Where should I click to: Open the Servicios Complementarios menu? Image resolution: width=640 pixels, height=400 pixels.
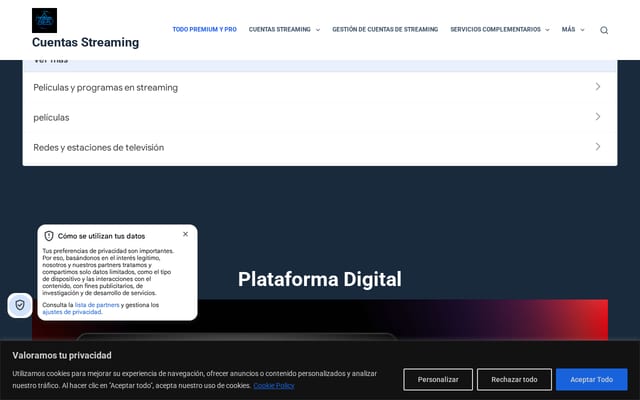(x=495, y=29)
